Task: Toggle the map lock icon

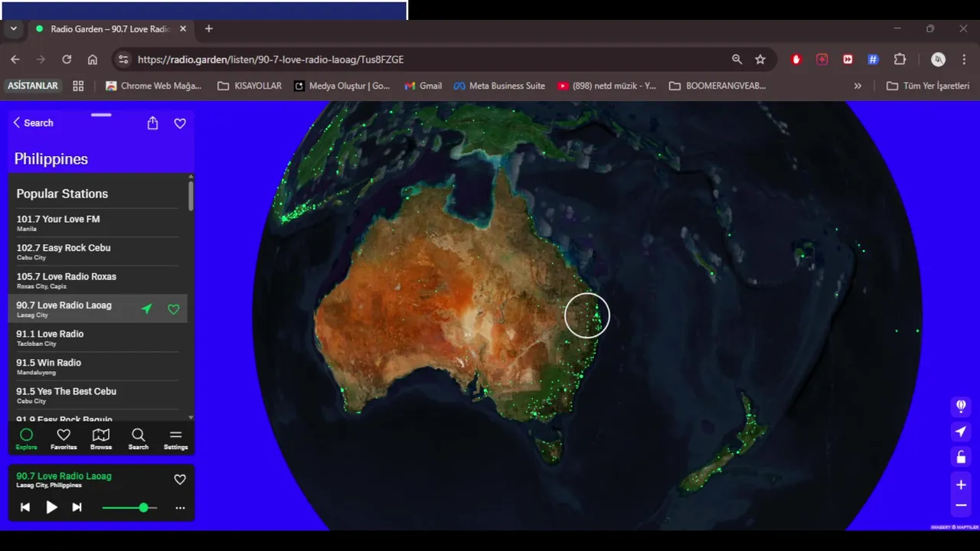Action: tap(961, 458)
